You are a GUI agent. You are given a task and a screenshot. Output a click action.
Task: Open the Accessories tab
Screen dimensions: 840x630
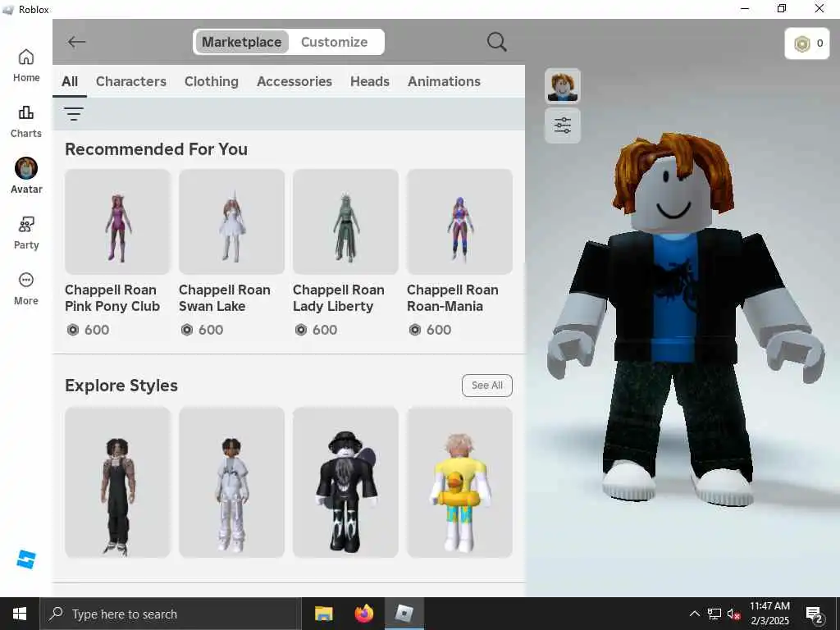pyautogui.click(x=294, y=81)
